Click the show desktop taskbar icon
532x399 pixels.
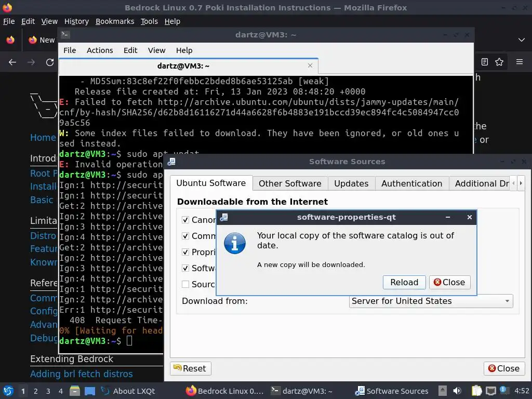coord(89,391)
